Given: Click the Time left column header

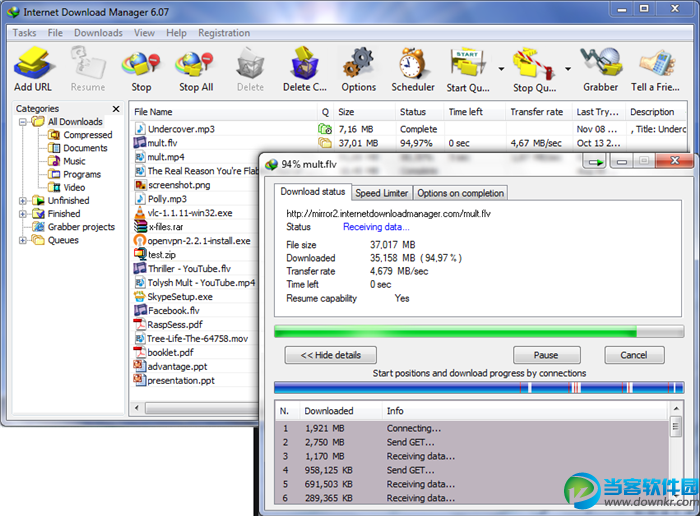Looking at the screenshot, I should [x=475, y=112].
